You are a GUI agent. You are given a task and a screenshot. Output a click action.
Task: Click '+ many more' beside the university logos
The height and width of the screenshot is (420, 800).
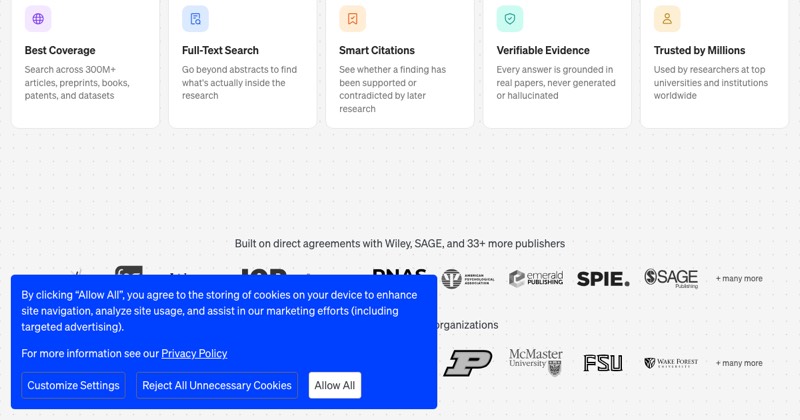pyautogui.click(x=739, y=363)
